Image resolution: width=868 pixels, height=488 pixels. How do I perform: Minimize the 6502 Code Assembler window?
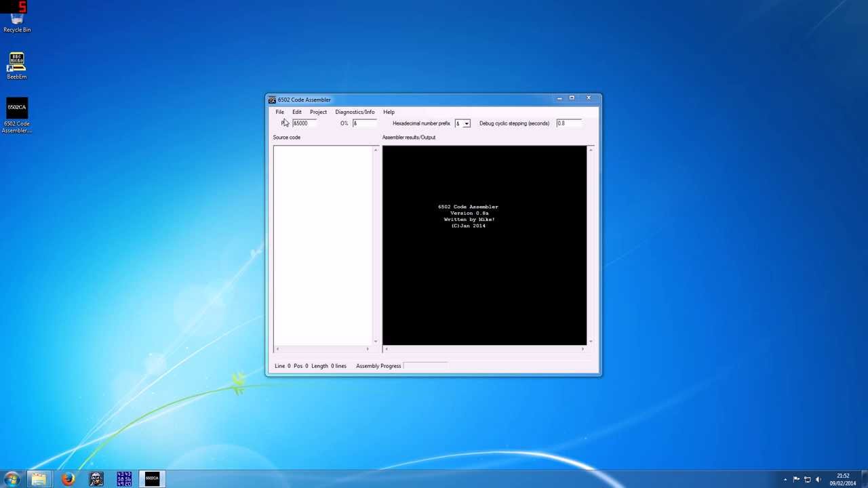tap(559, 98)
